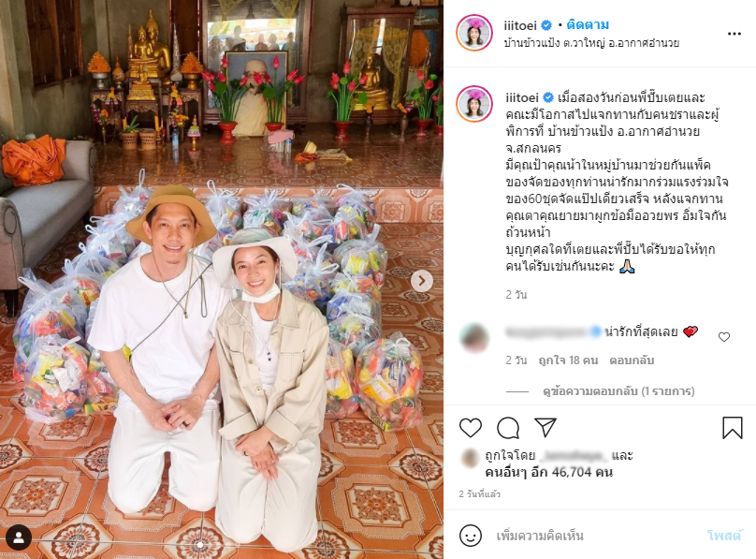Submit the comment with โพสต์
Image resolution: width=756 pixels, height=559 pixels.
[x=723, y=536]
